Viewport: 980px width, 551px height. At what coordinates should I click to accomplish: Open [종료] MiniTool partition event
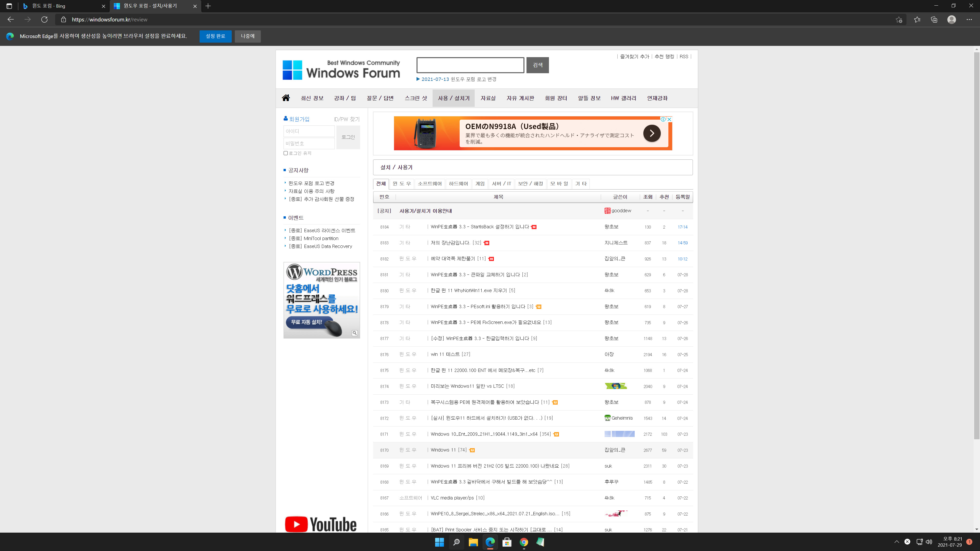[x=313, y=239]
